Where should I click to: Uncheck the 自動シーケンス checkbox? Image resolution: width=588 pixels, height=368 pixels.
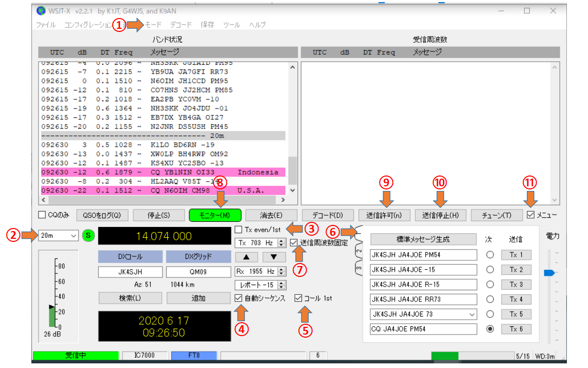(x=239, y=298)
